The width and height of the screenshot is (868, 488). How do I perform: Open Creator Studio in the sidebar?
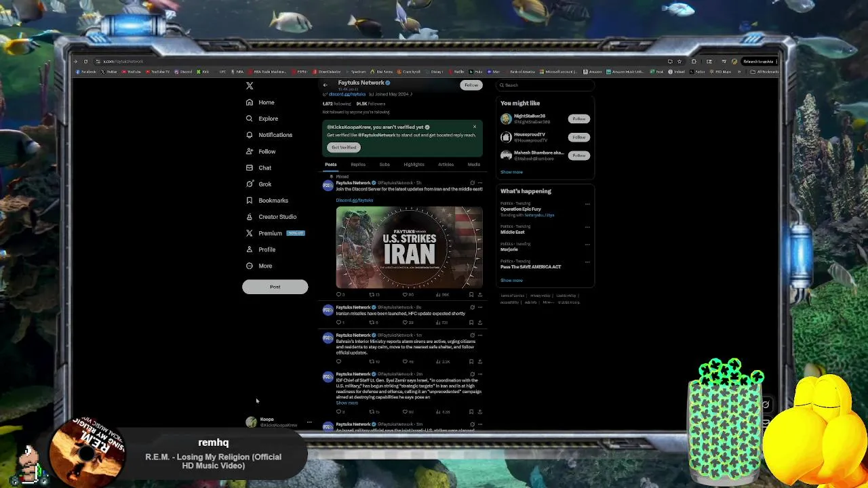tap(271, 217)
